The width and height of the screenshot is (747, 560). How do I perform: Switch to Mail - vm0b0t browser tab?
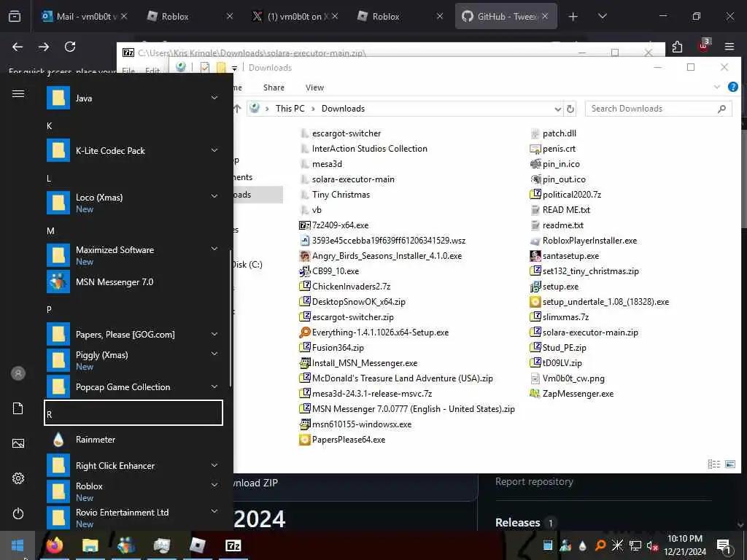[x=84, y=16]
